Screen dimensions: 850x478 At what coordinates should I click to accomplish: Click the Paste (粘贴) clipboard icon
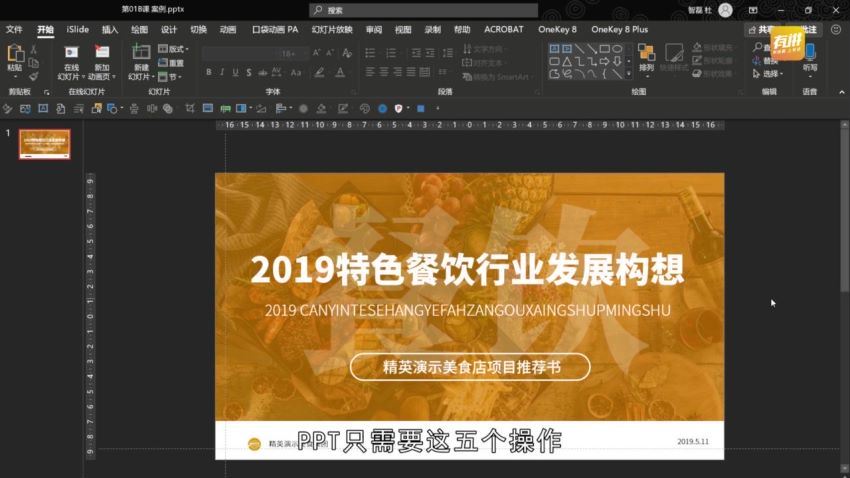click(x=14, y=57)
